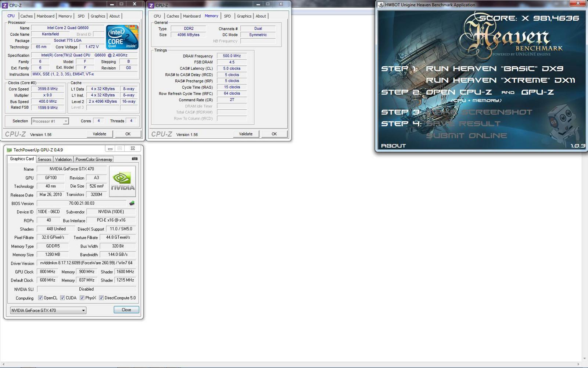Open Mainboard tab in first CPU-Z window

point(46,16)
